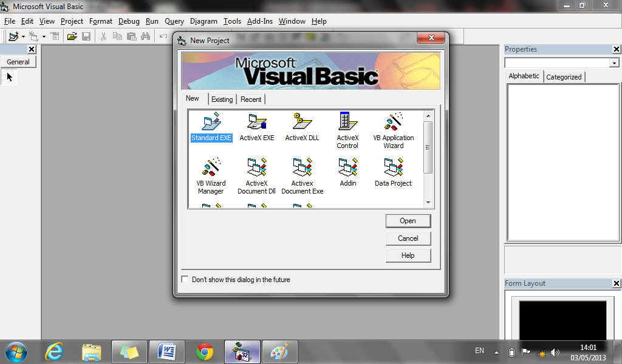Click the form preview in Form Layout
This screenshot has width=622, height=364.
click(562, 319)
